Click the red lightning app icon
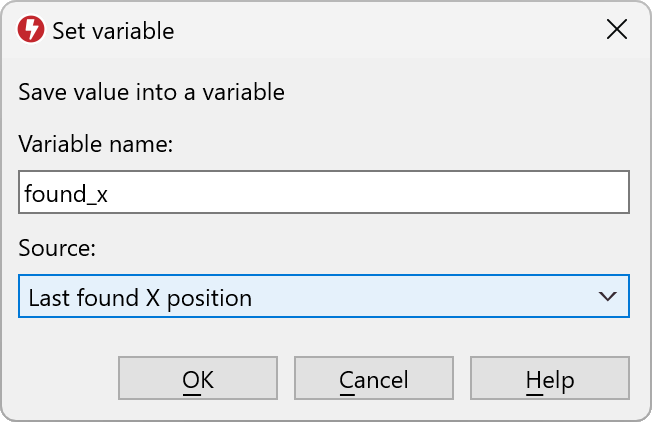This screenshot has height=422, width=652. 31,31
